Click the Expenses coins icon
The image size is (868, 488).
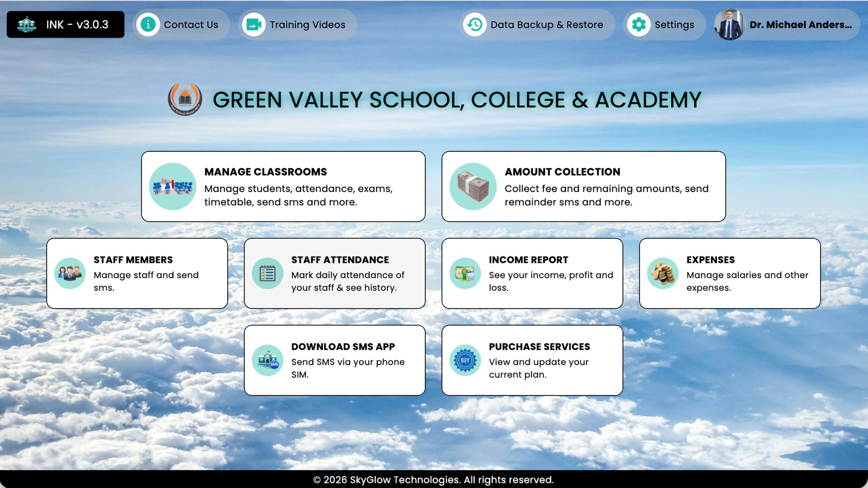click(x=663, y=273)
